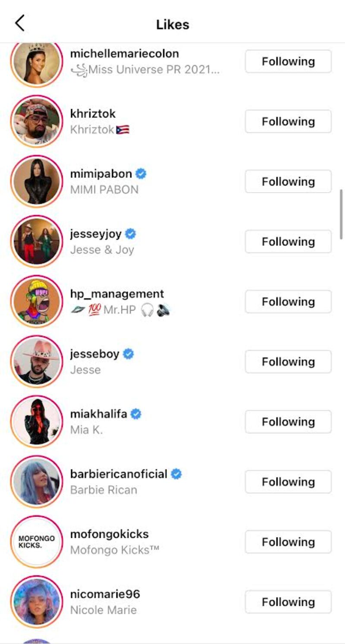Click verified badge next to miakhalifa
The image size is (345, 644).
click(x=136, y=414)
